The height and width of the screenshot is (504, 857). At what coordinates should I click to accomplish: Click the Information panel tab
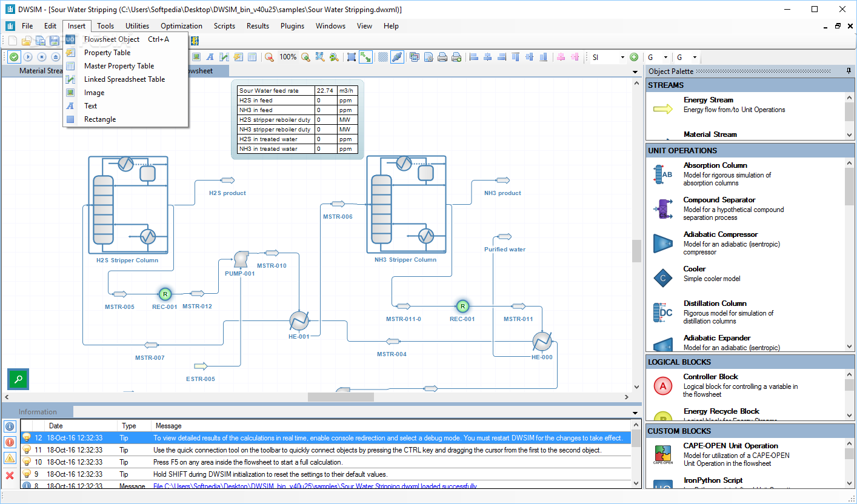tap(38, 411)
